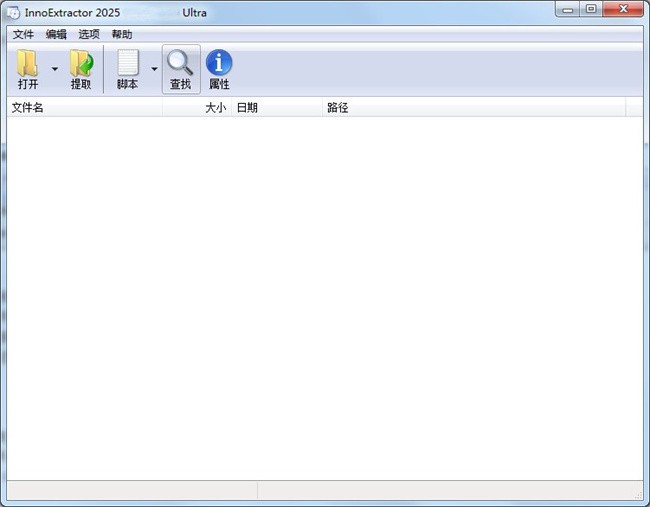Open the 编辑 (Edit) menu
The height and width of the screenshot is (507, 650).
click(56, 34)
